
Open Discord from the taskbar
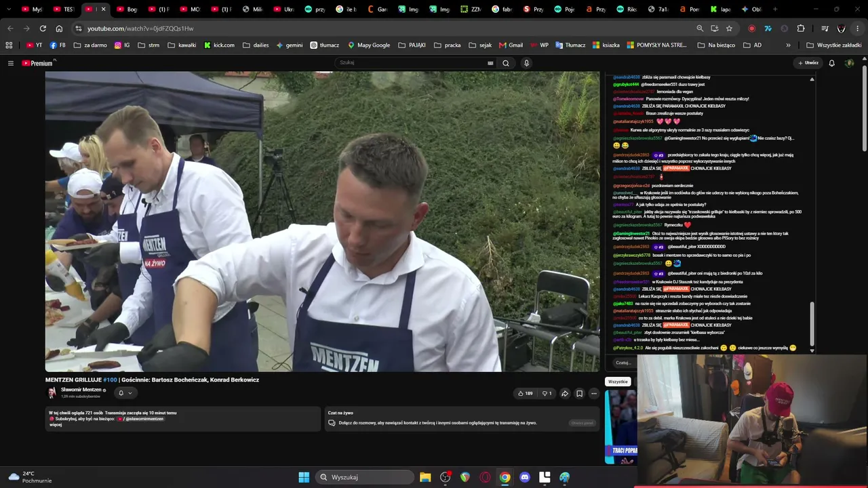524,477
